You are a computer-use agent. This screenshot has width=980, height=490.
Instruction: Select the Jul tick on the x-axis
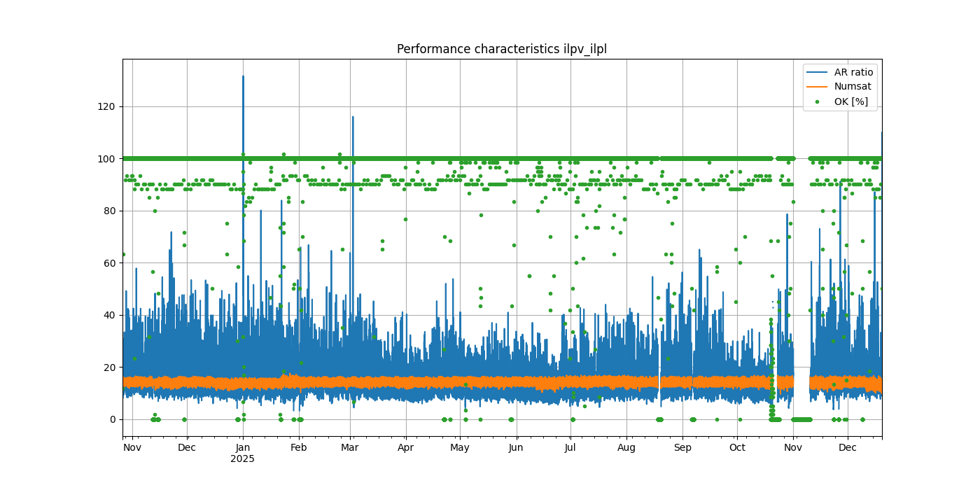(570, 447)
